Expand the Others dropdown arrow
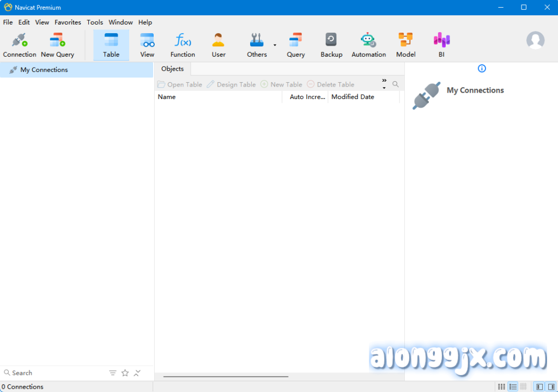 pos(275,45)
